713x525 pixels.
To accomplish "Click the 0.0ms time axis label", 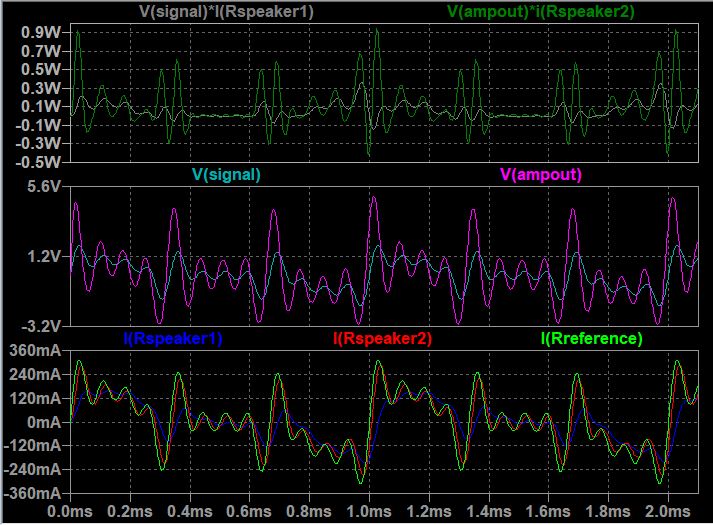I will (70, 511).
